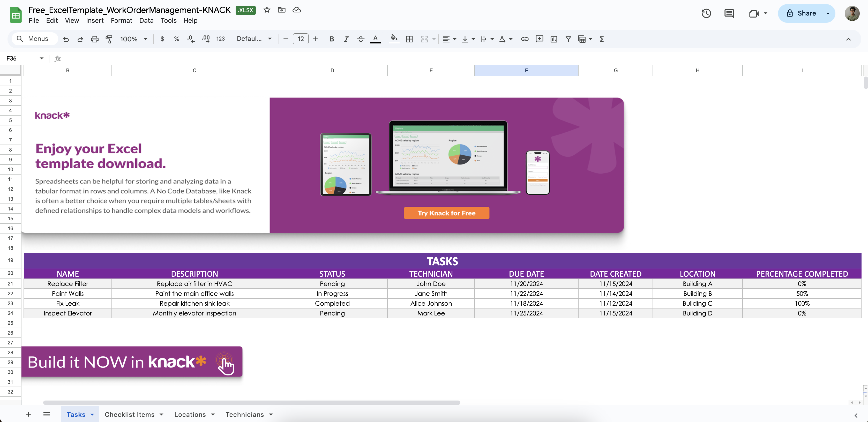
Task: Toggle italic formatting
Action: (x=346, y=39)
